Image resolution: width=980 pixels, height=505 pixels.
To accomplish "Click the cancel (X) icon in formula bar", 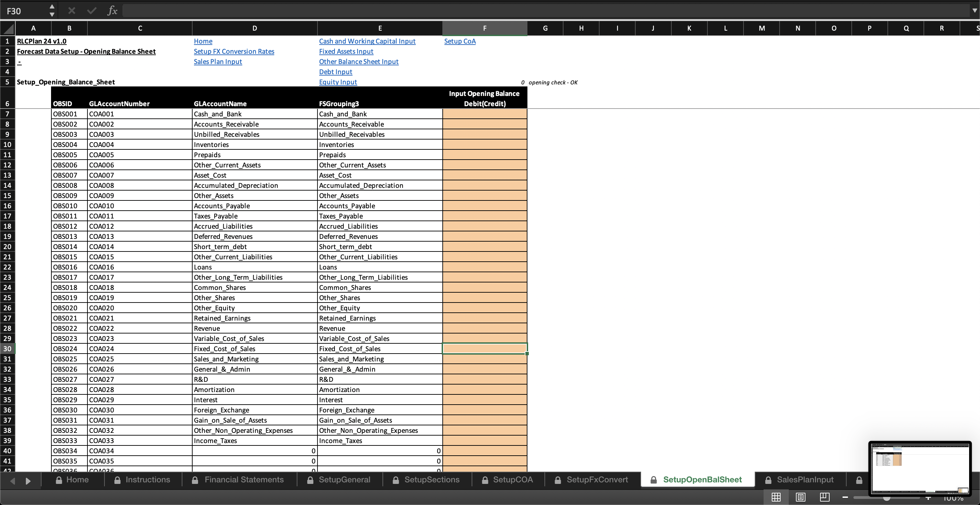I will pos(71,11).
